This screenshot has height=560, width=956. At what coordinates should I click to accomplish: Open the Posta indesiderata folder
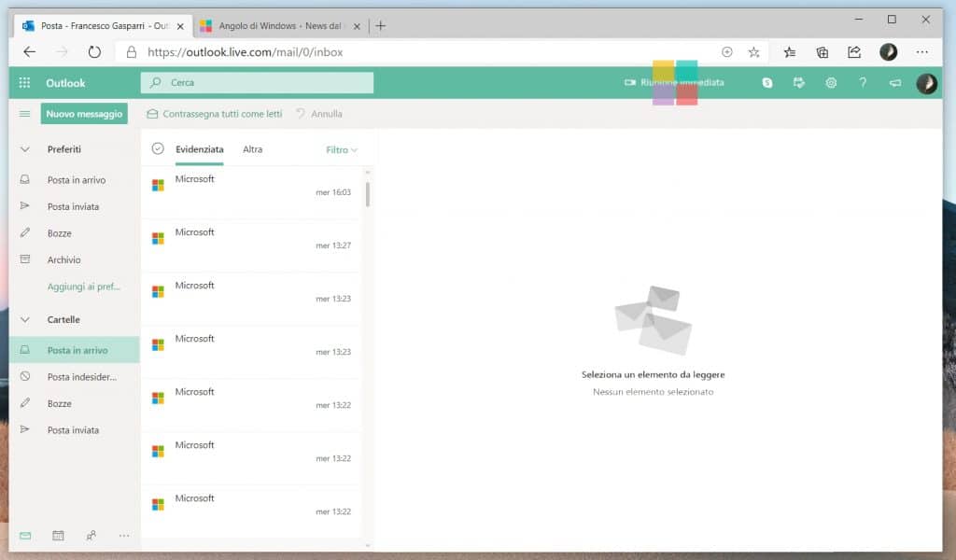coord(82,377)
